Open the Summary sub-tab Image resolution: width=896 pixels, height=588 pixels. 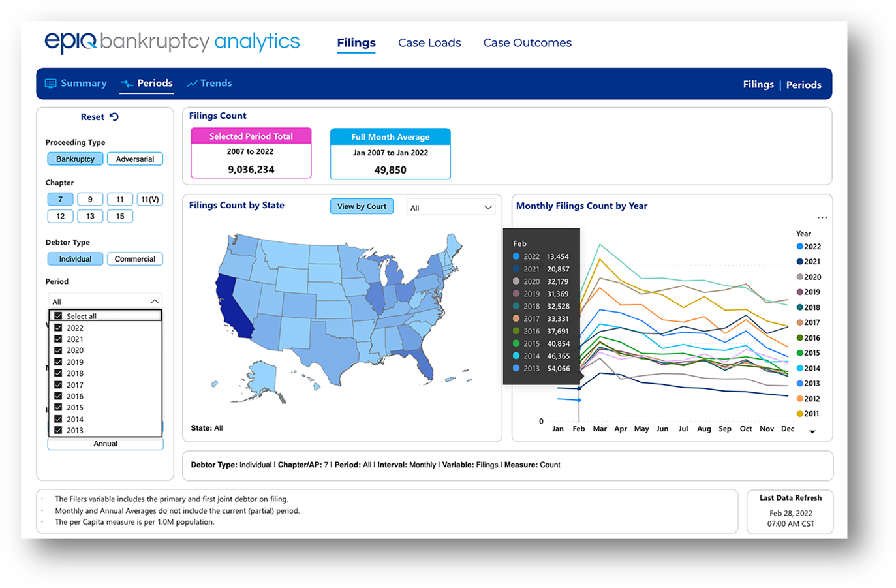point(76,84)
